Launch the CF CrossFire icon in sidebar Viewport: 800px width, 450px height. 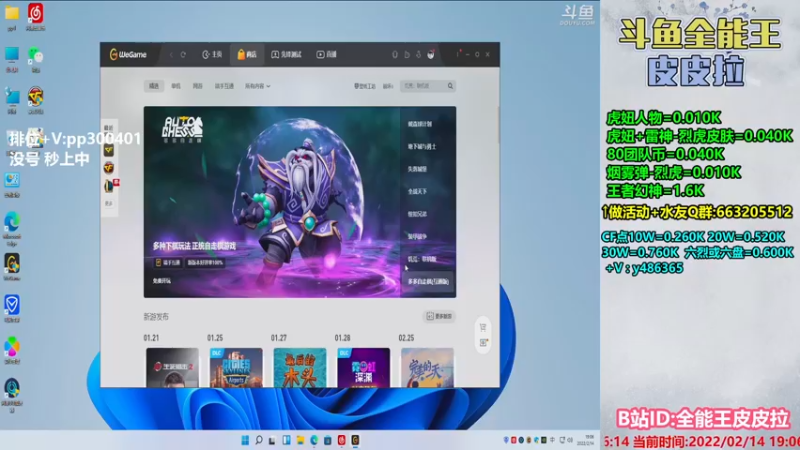click(x=109, y=167)
